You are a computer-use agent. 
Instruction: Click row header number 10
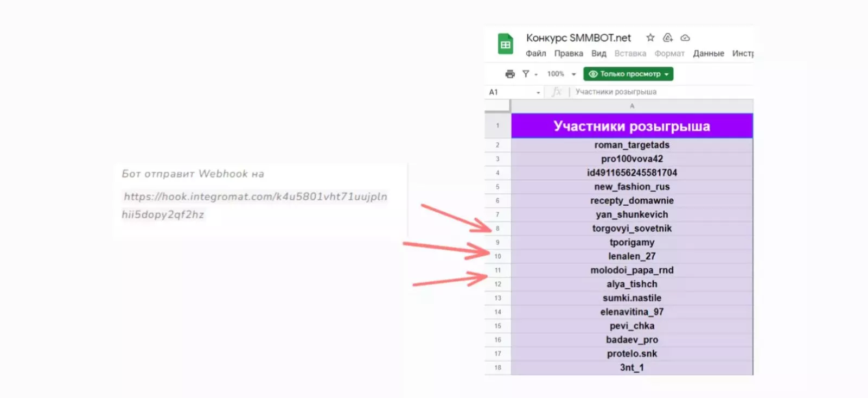pyautogui.click(x=497, y=256)
